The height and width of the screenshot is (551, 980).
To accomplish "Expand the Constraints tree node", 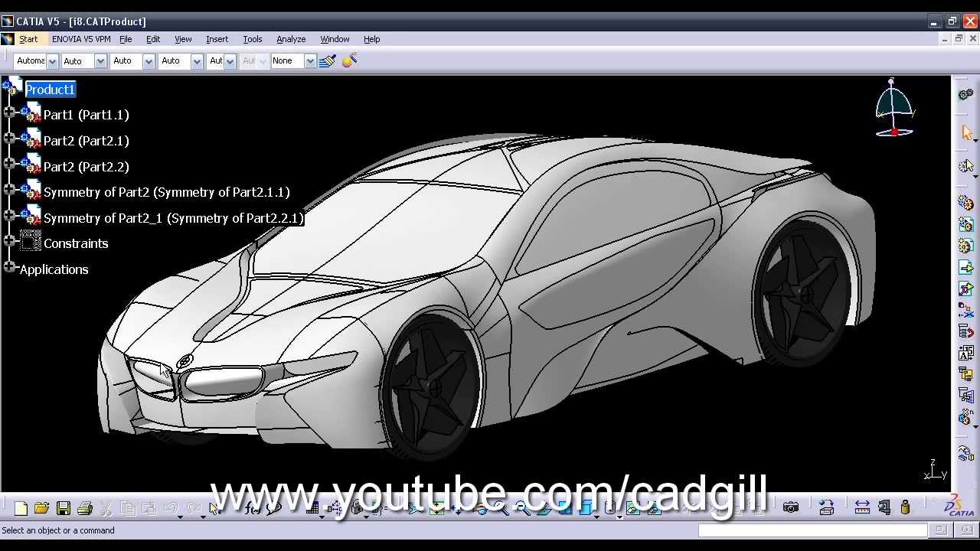I will click(9, 241).
